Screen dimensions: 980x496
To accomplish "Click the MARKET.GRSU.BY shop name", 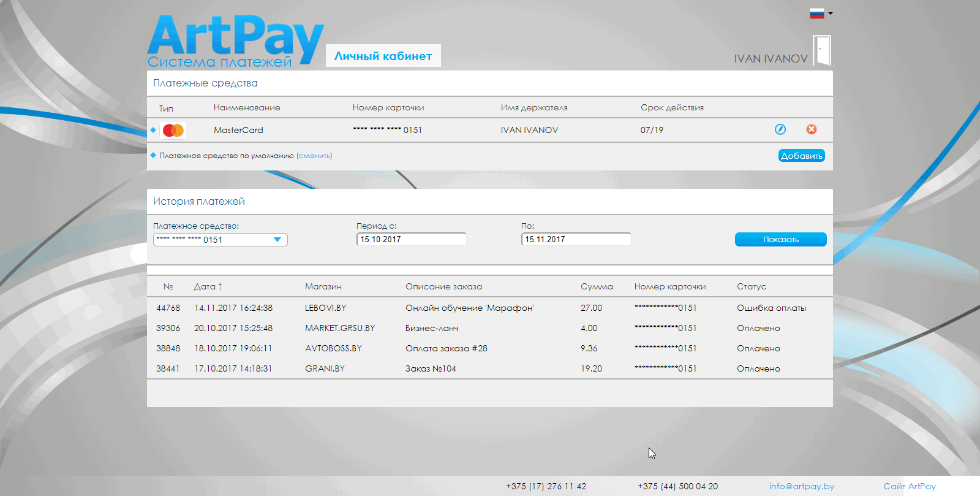I will click(x=340, y=328).
